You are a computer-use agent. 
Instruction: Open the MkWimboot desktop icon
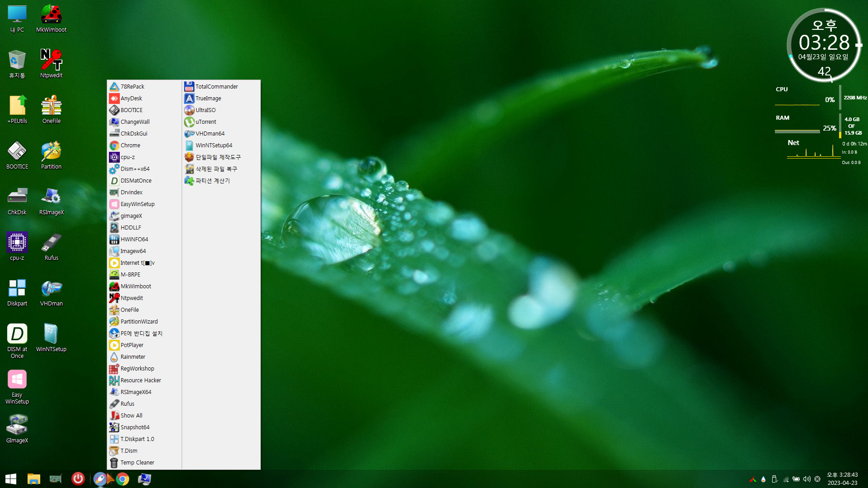[51, 19]
